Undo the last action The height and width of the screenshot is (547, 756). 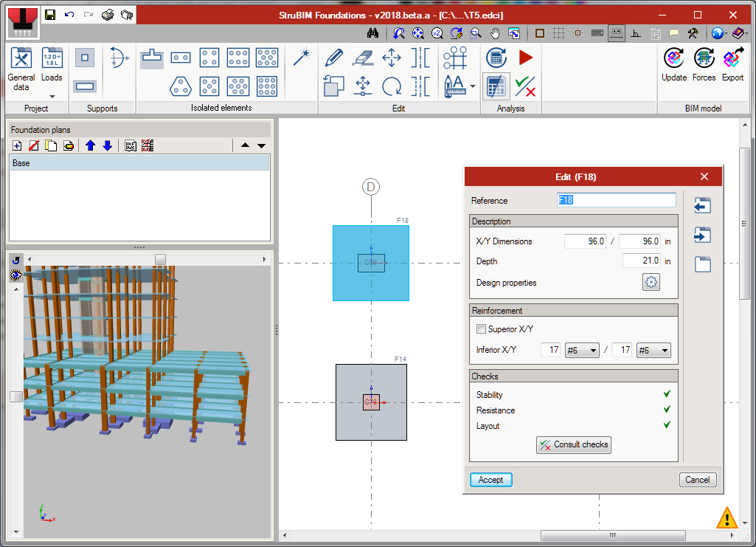pyautogui.click(x=69, y=15)
